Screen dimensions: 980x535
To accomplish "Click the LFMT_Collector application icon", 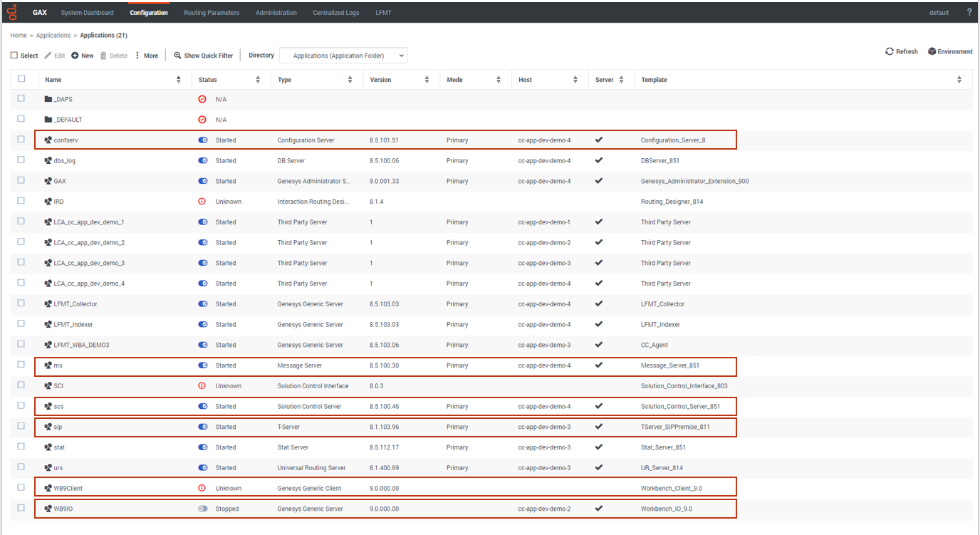I will [48, 304].
